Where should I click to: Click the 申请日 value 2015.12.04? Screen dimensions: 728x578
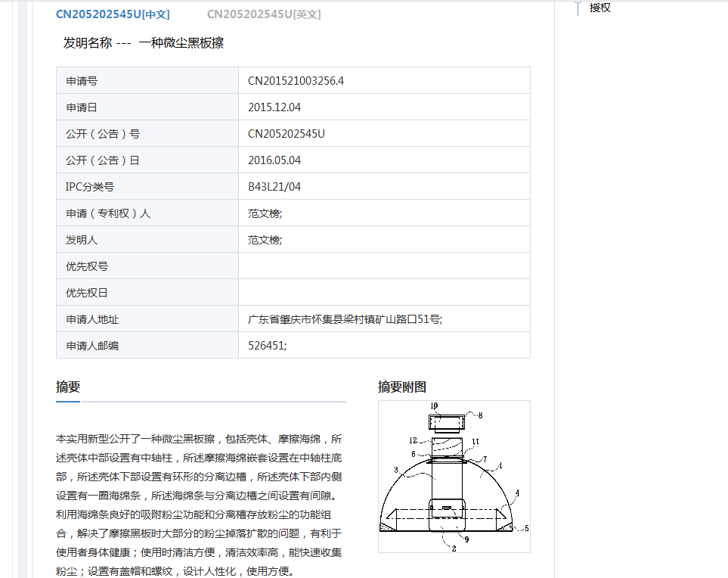[x=274, y=107]
